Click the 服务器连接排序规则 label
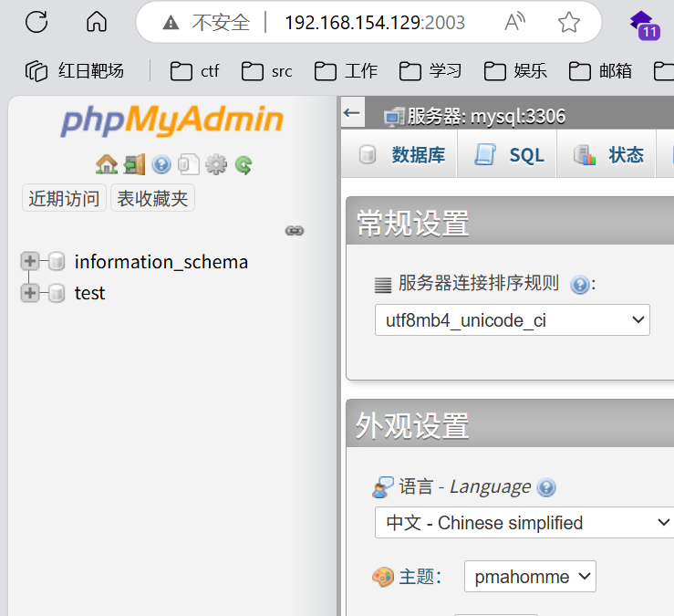 (479, 283)
